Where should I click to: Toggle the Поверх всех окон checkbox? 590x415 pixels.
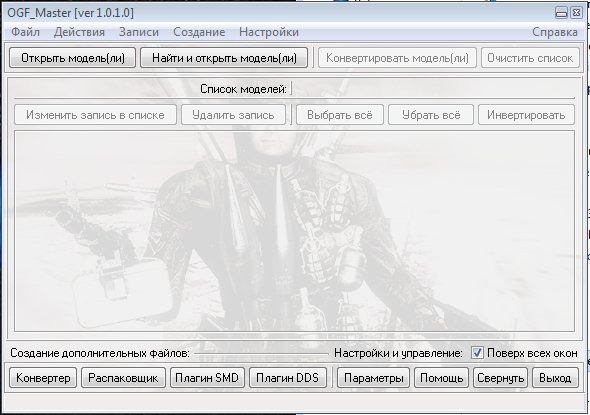pos(477,353)
